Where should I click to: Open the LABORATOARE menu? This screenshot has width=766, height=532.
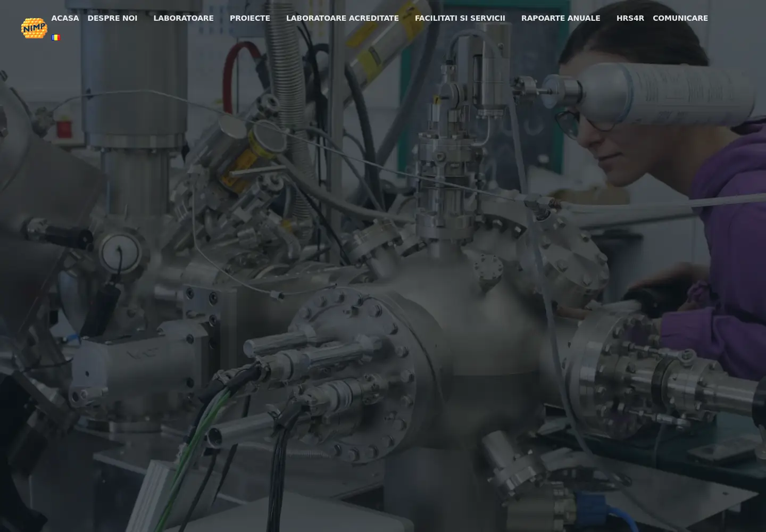pos(184,18)
